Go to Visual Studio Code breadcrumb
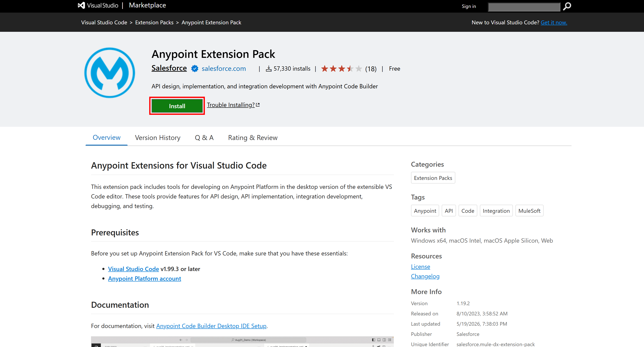 (x=104, y=23)
